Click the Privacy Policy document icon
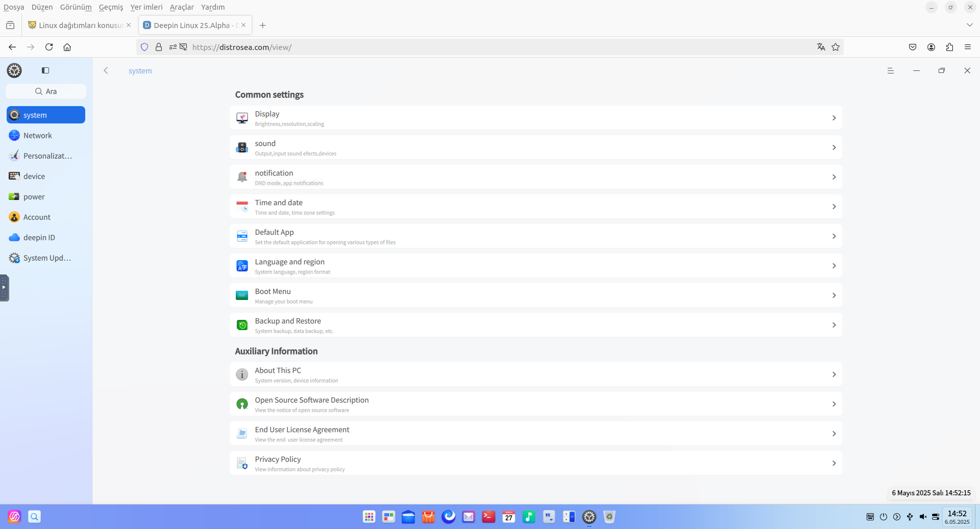980x529 pixels. coord(242,463)
